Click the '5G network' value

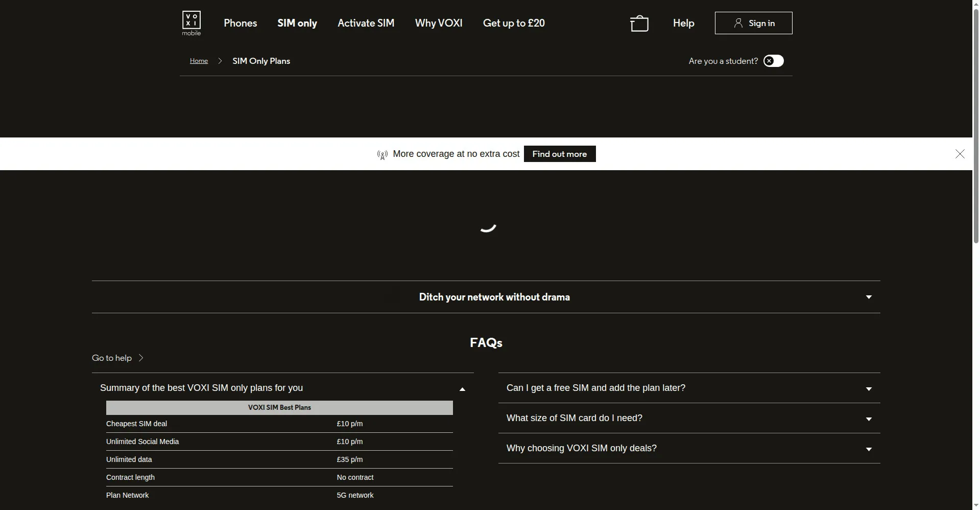(x=355, y=495)
